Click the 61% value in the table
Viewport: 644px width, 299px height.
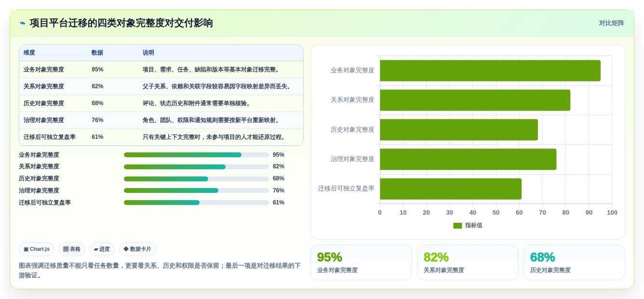[97, 137]
